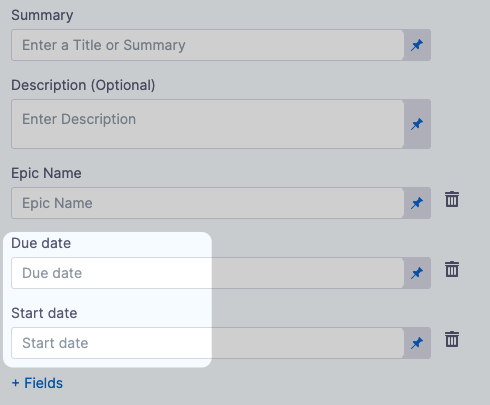Screen dimensions: 490x405
Task: Remove the Due date field via trash icon
Action: click(x=452, y=269)
